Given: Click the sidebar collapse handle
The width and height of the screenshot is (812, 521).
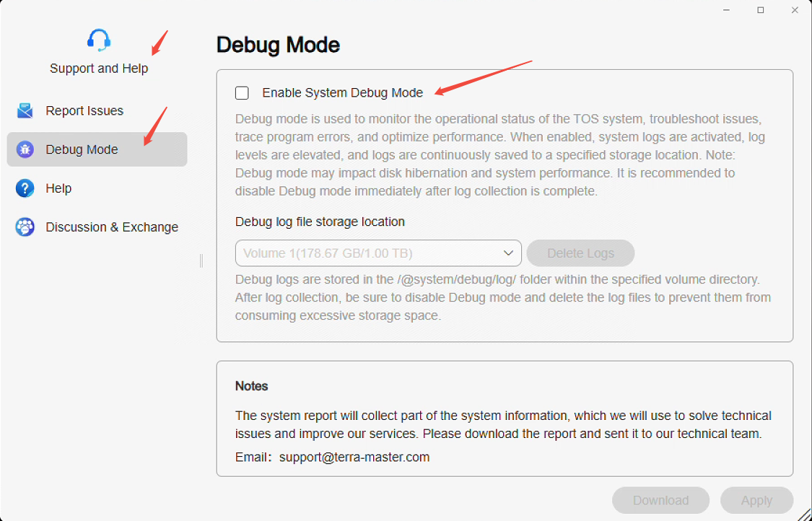Looking at the screenshot, I should (x=201, y=261).
